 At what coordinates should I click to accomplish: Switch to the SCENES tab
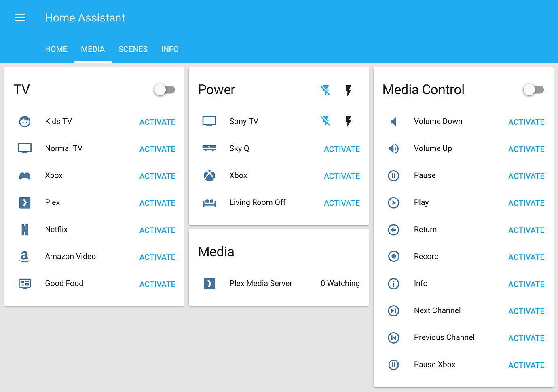coord(133,49)
